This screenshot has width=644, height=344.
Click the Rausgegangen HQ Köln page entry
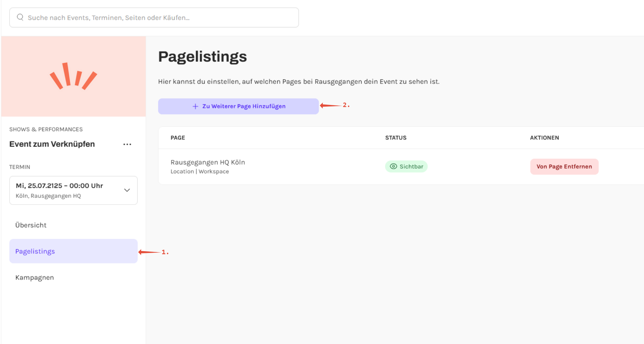(x=208, y=162)
